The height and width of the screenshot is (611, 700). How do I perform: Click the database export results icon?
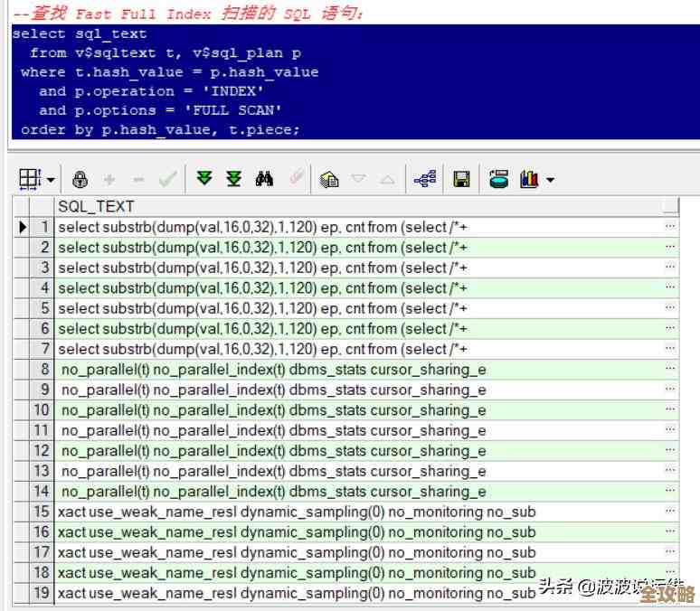coord(498,179)
